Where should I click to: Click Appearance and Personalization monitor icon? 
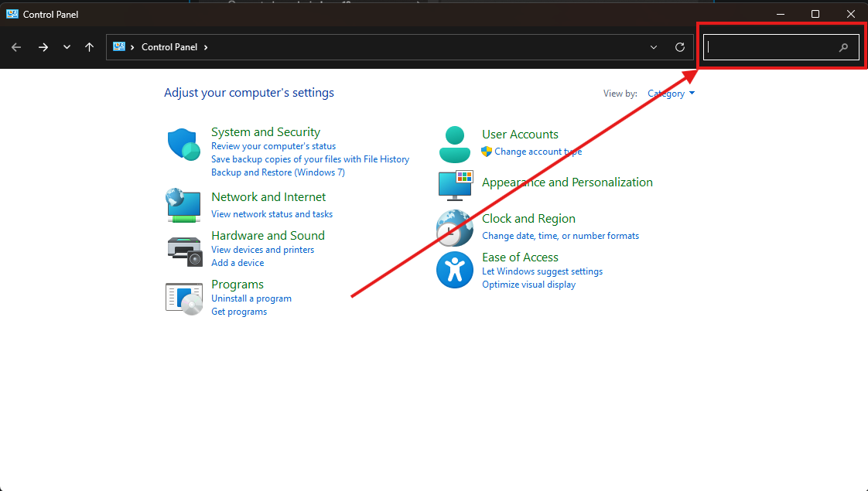coord(456,186)
